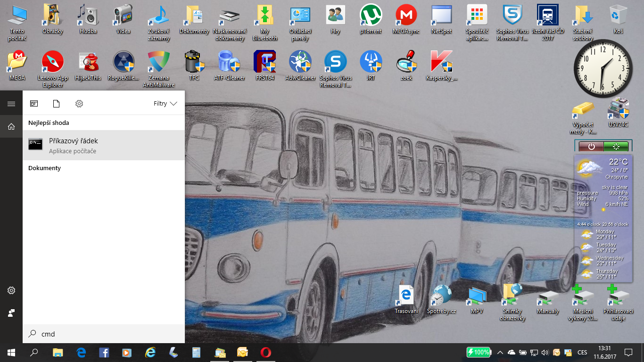This screenshot has height=362, width=644.
Task: Click the Opera icon in taskbar
Action: click(x=265, y=352)
